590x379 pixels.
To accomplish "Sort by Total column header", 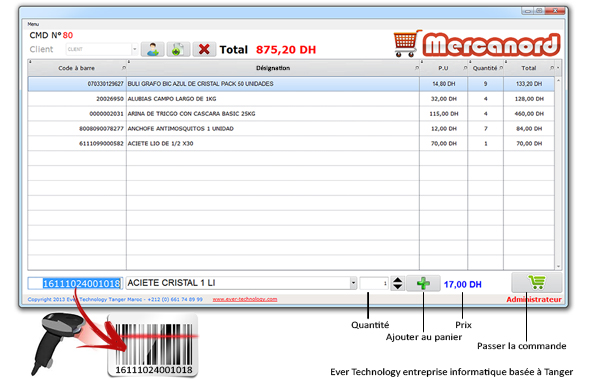I will (529, 68).
